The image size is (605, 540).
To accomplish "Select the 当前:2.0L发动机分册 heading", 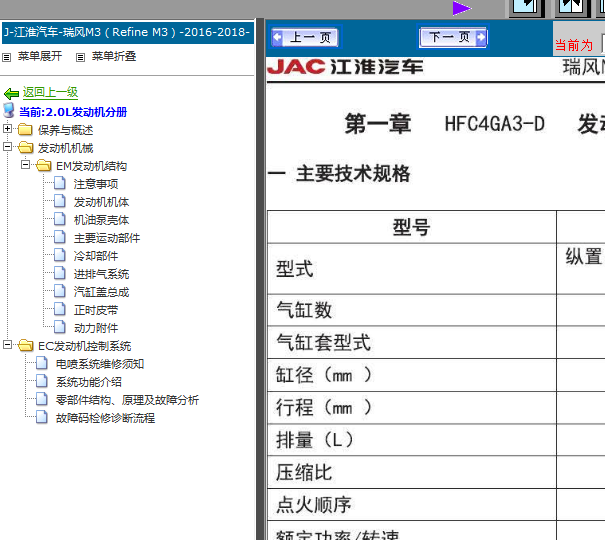I will [x=73, y=112].
